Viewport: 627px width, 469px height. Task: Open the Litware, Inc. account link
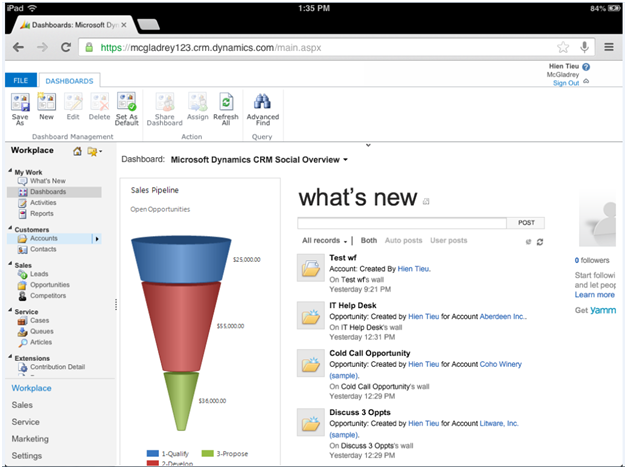[499, 423]
